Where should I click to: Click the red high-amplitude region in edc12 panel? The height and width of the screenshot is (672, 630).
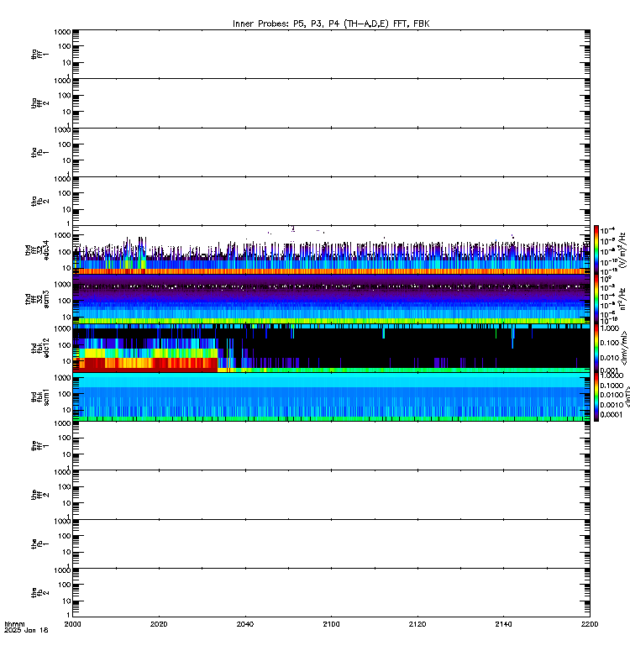click(145, 365)
